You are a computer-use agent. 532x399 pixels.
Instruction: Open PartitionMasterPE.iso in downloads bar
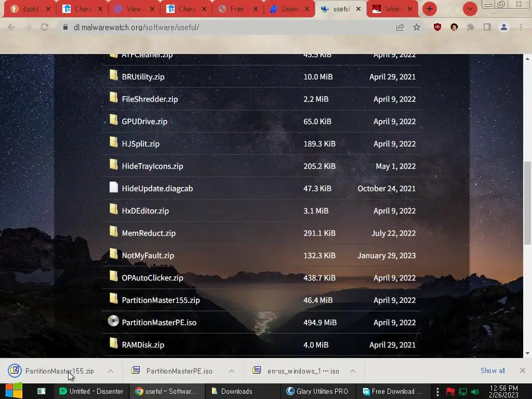(179, 371)
